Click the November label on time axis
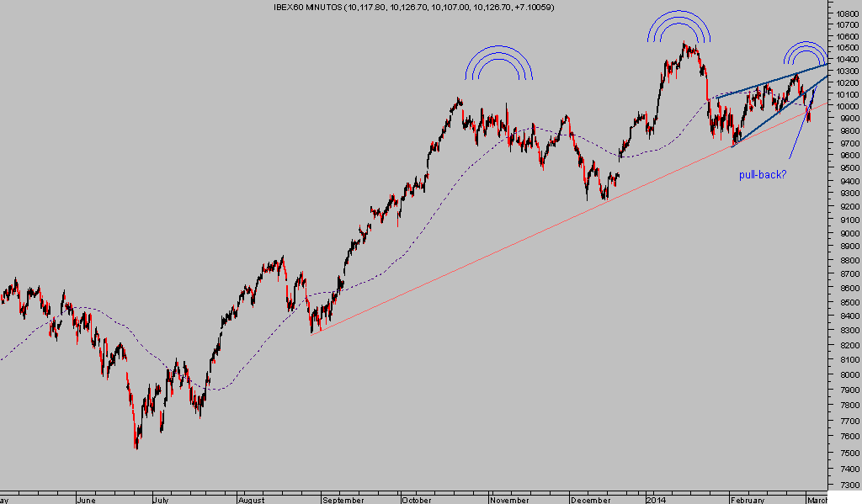 click(x=509, y=498)
